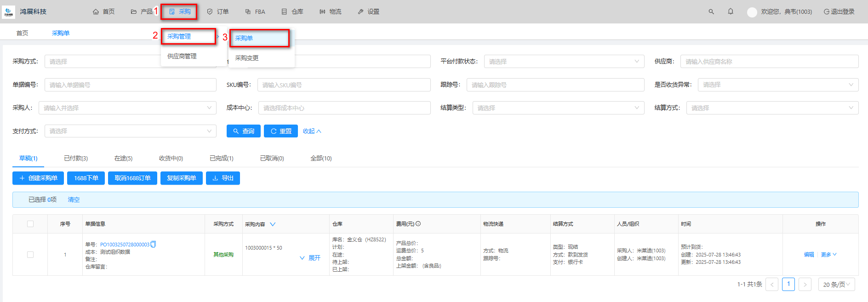This screenshot has height=302, width=868.
Task: Open the 平台付款状态 dropdown
Action: pos(564,62)
